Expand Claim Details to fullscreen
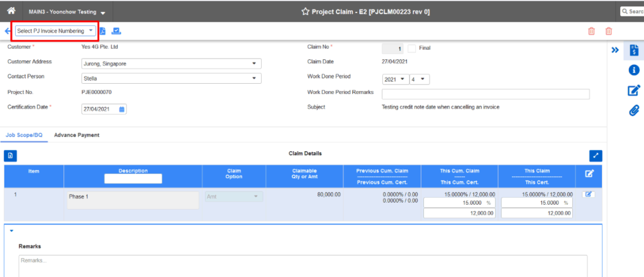This screenshot has width=644, height=277. (596, 155)
